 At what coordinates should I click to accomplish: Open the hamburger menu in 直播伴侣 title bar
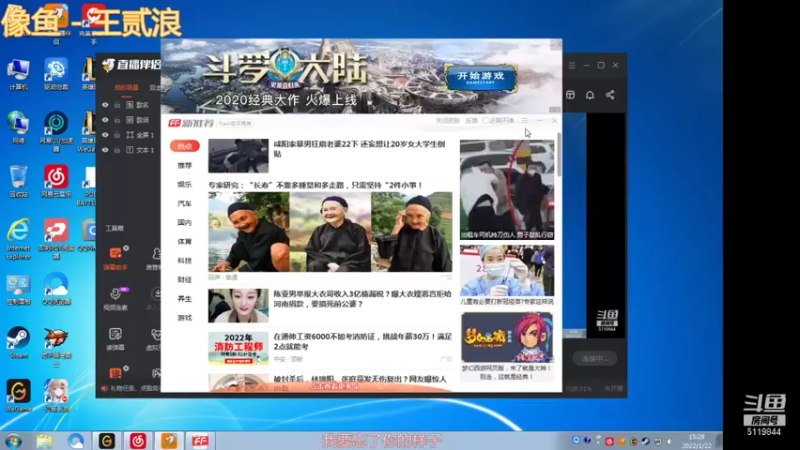point(571,65)
